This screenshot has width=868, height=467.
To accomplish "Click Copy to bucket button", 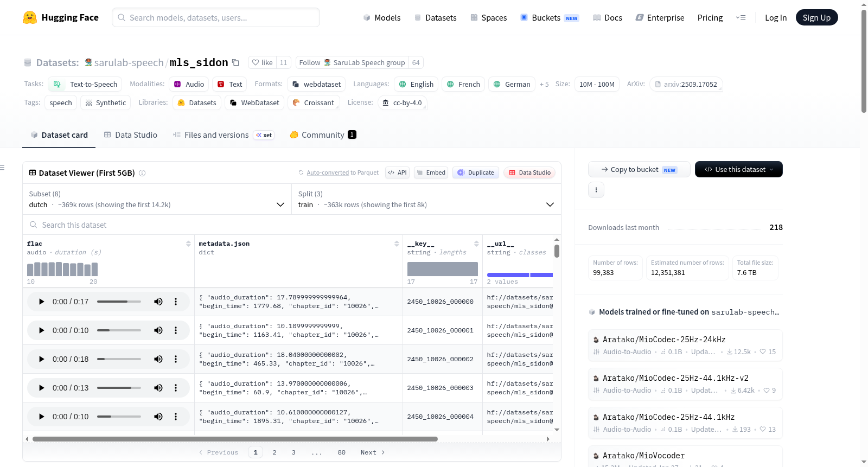I will coord(639,169).
